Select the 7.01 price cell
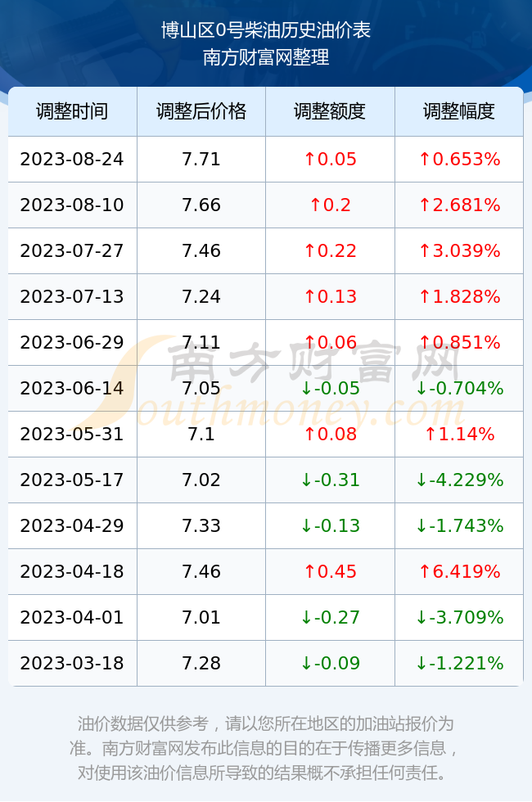 [201, 617]
